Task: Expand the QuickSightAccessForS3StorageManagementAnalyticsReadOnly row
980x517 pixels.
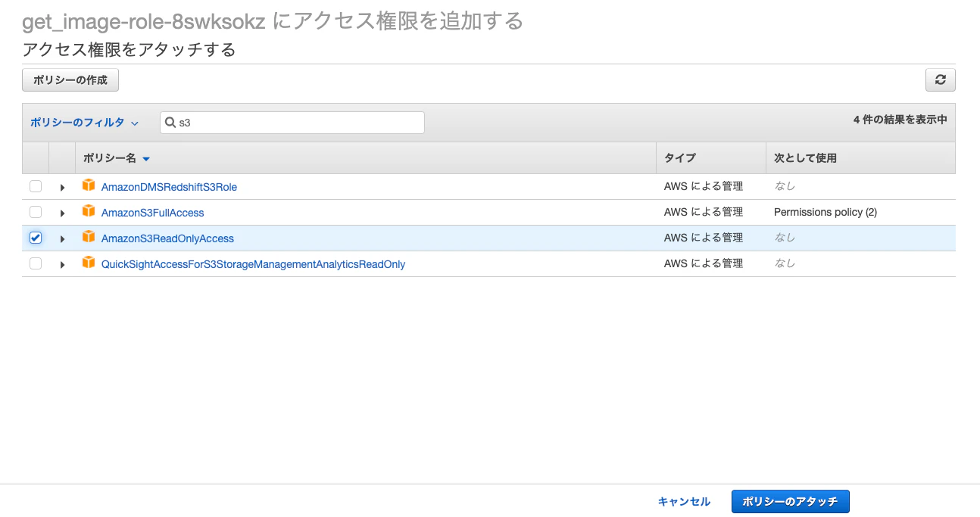Action: pos(62,263)
